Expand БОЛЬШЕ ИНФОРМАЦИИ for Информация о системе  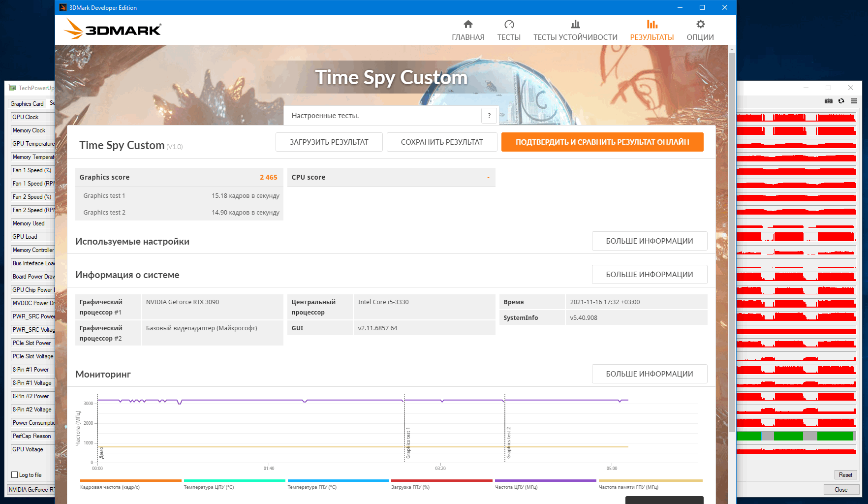(650, 275)
